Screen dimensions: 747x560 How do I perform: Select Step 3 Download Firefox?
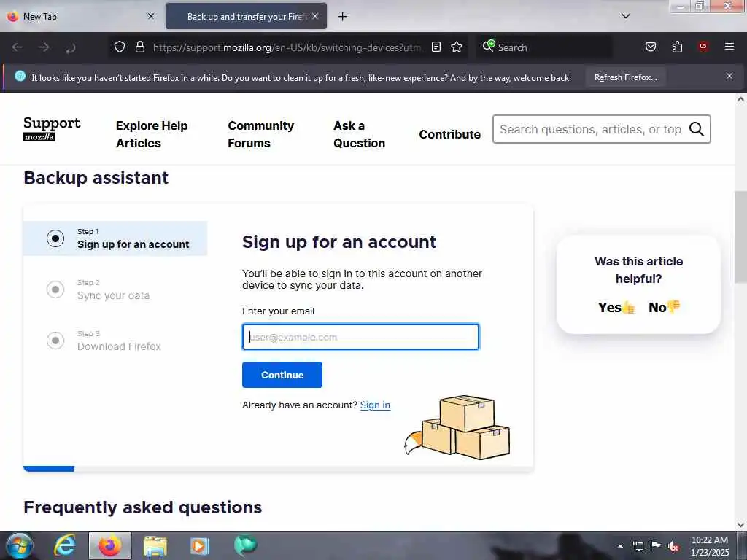[115, 341]
